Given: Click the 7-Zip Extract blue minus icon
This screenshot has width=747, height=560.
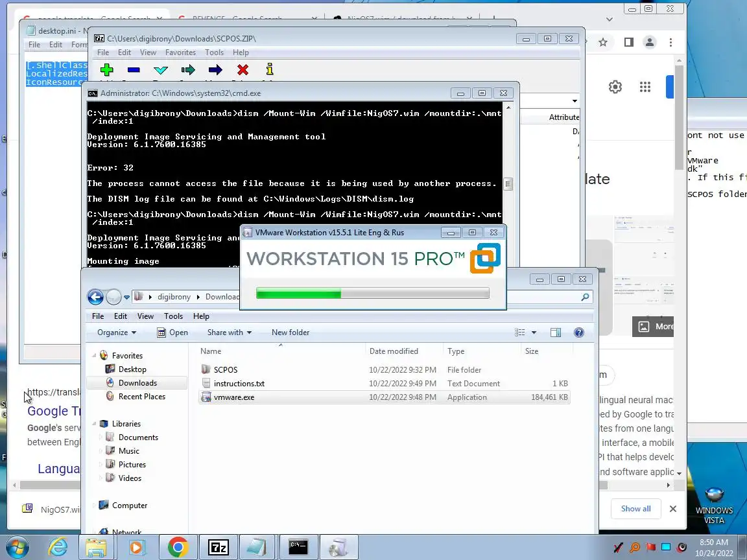Looking at the screenshot, I should click(134, 70).
